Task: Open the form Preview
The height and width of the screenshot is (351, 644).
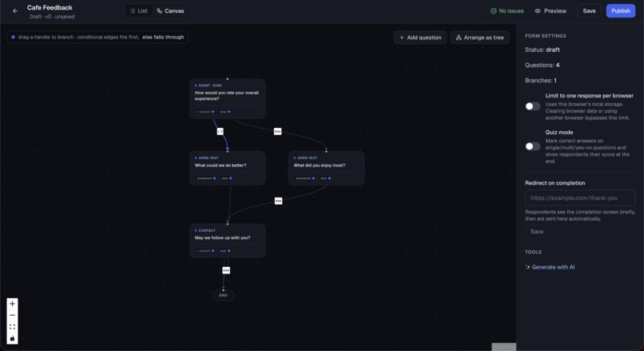Action: click(x=551, y=11)
